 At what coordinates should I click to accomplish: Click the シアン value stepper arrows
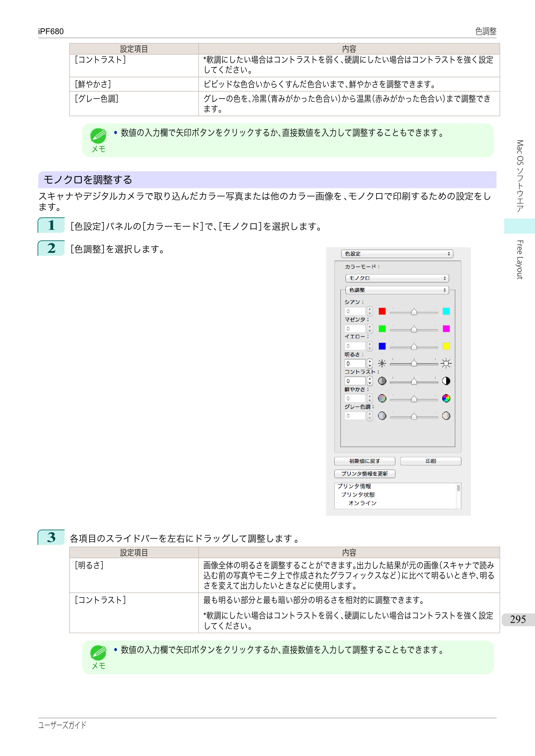pyautogui.click(x=370, y=311)
